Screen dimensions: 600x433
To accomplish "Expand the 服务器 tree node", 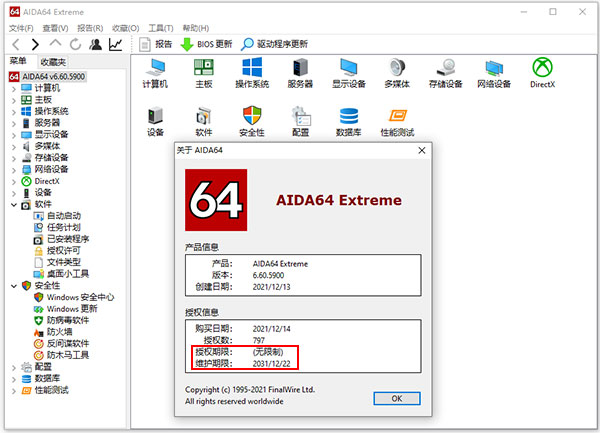I will point(14,124).
